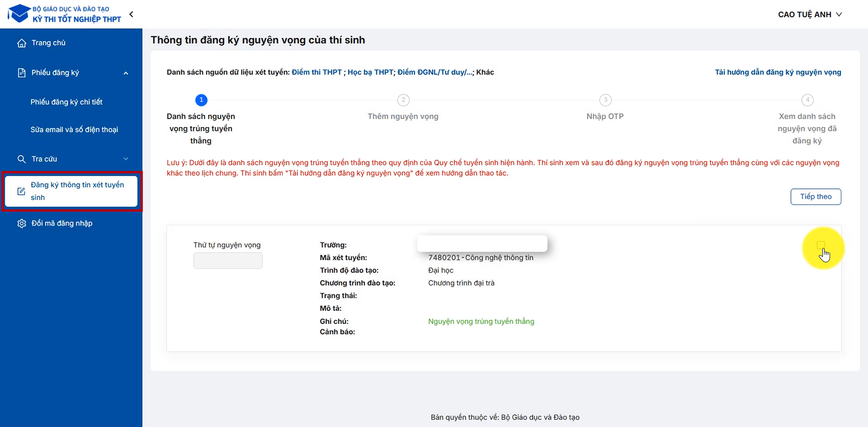The height and width of the screenshot is (427, 868).
Task: Collapse sidebar using the left chevron
Action: click(x=131, y=14)
